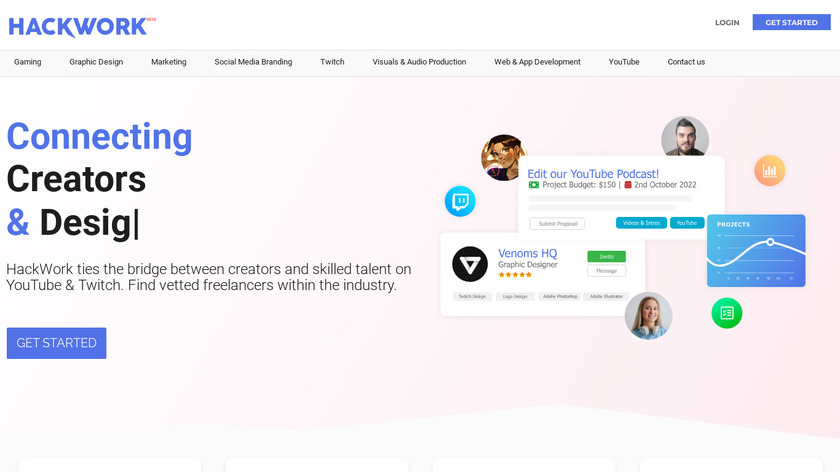Select the Adobe Illustrator skill tag
The width and height of the screenshot is (840, 472).
point(606,296)
